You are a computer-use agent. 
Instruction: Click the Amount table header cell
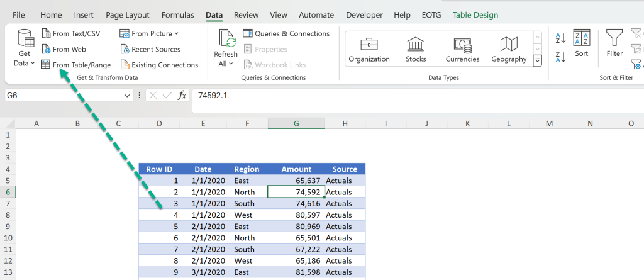coord(296,169)
